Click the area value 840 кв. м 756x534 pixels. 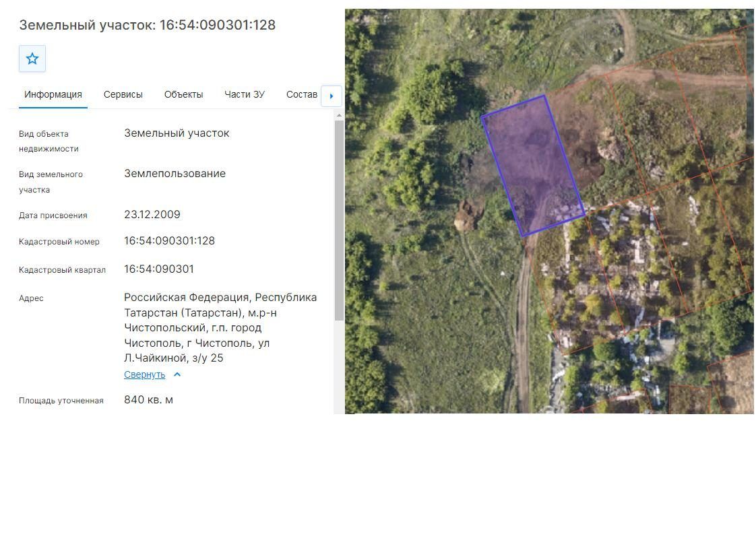click(x=148, y=400)
